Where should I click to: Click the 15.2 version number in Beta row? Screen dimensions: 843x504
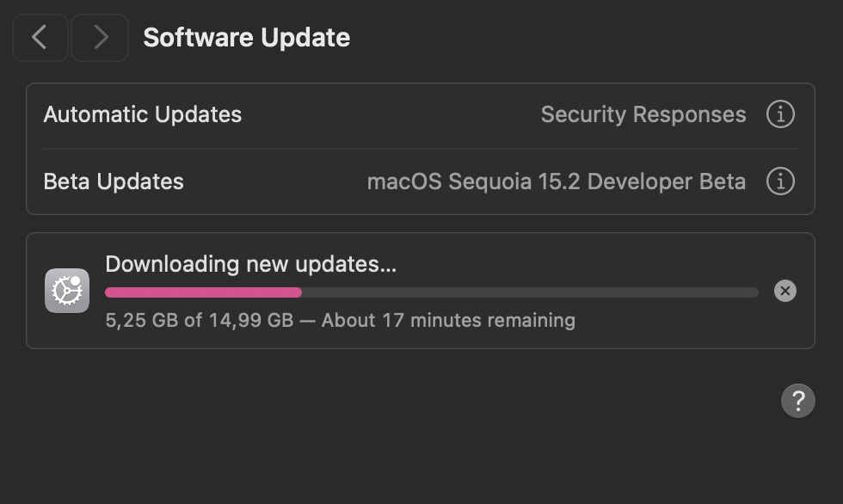point(559,181)
